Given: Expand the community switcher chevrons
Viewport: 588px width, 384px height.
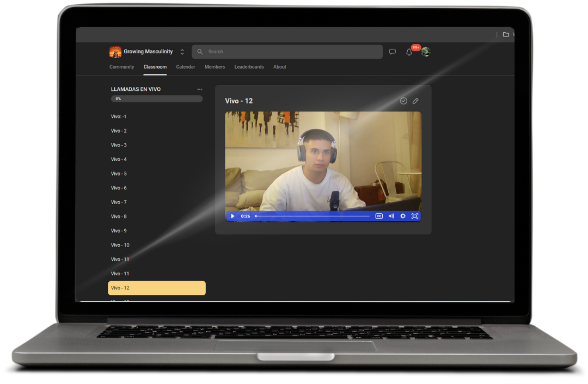Looking at the screenshot, I should [x=182, y=52].
